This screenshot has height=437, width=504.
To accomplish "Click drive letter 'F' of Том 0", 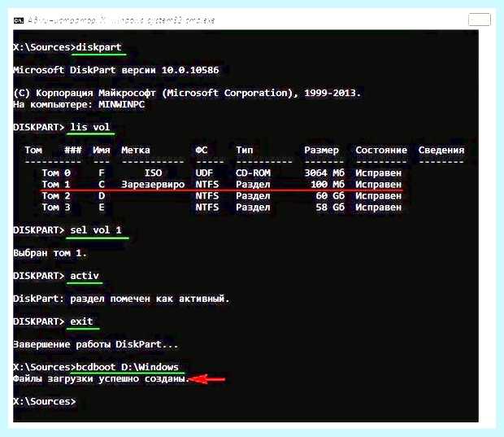I will pos(102,173).
